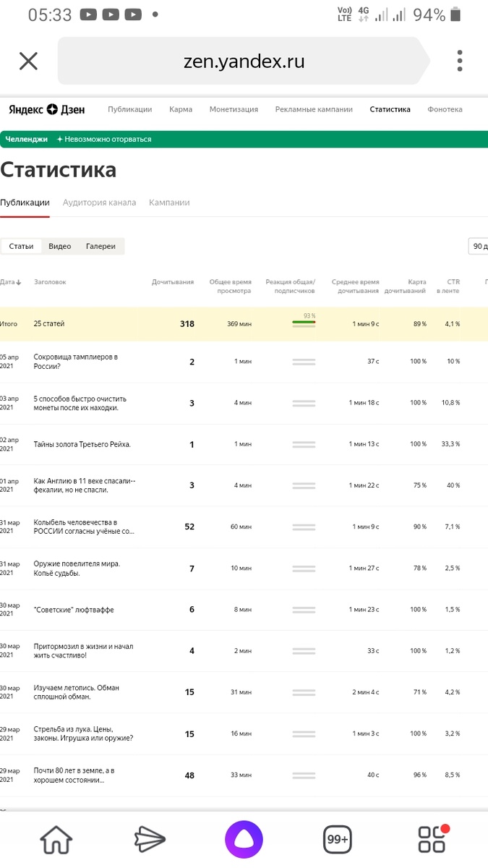The width and height of the screenshot is (488, 868).
Task: Select the Галереи filter
Action: [100, 246]
